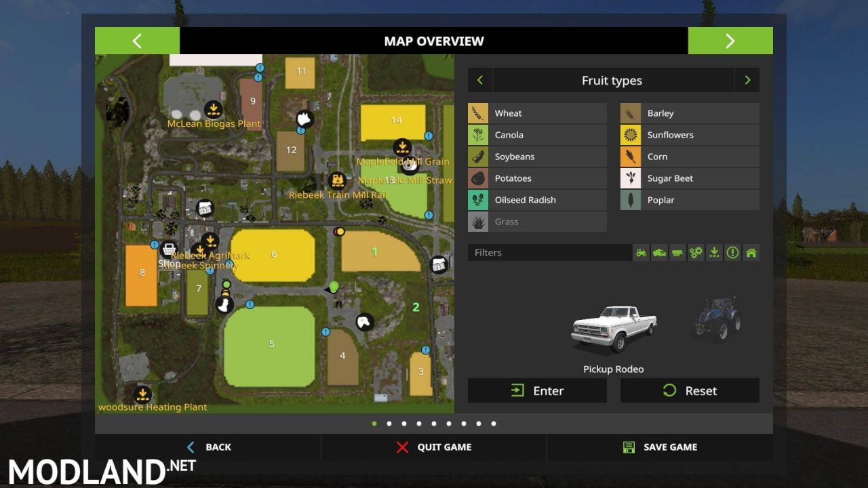Screen dimensions: 868x488
Task: Click the Maplefield Mill Grain unload icon
Action: (x=402, y=146)
